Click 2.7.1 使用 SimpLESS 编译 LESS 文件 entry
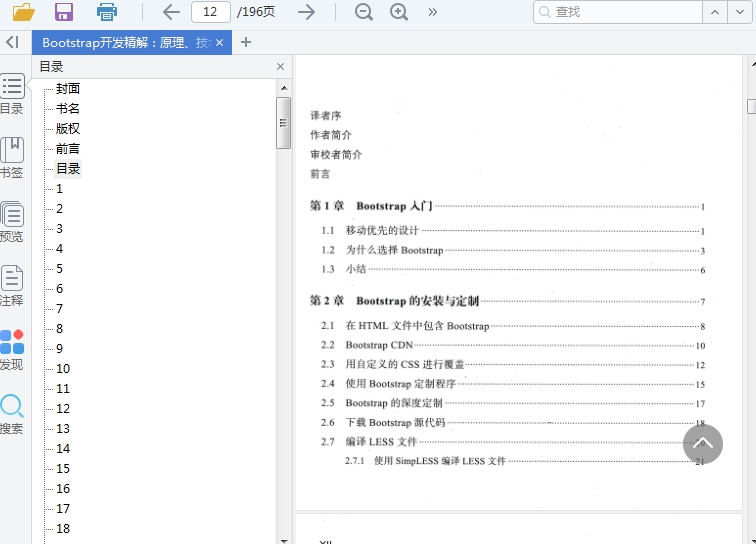 [425, 461]
